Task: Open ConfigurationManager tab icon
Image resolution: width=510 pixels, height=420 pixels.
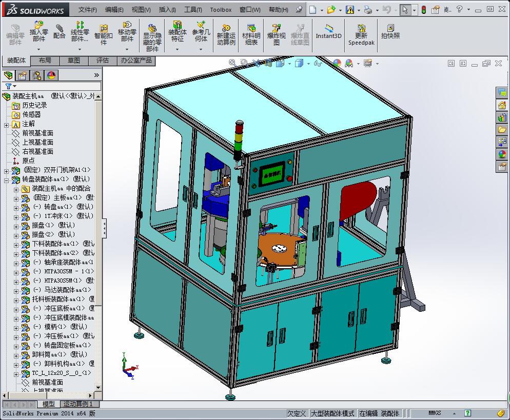Action: (37, 75)
